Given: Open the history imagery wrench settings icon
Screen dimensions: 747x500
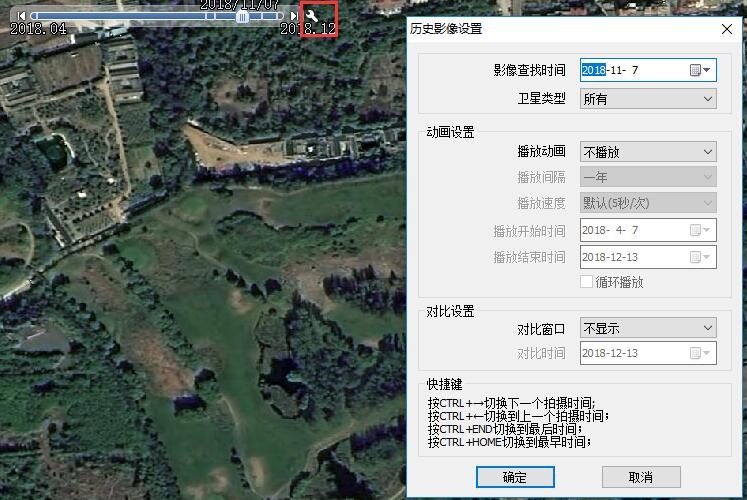Looking at the screenshot, I should [311, 16].
